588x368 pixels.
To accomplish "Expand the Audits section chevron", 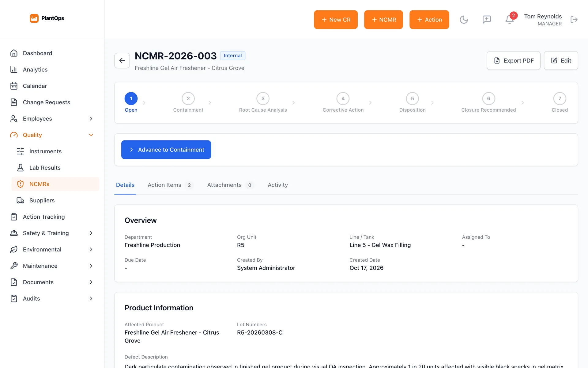I will (x=91, y=298).
